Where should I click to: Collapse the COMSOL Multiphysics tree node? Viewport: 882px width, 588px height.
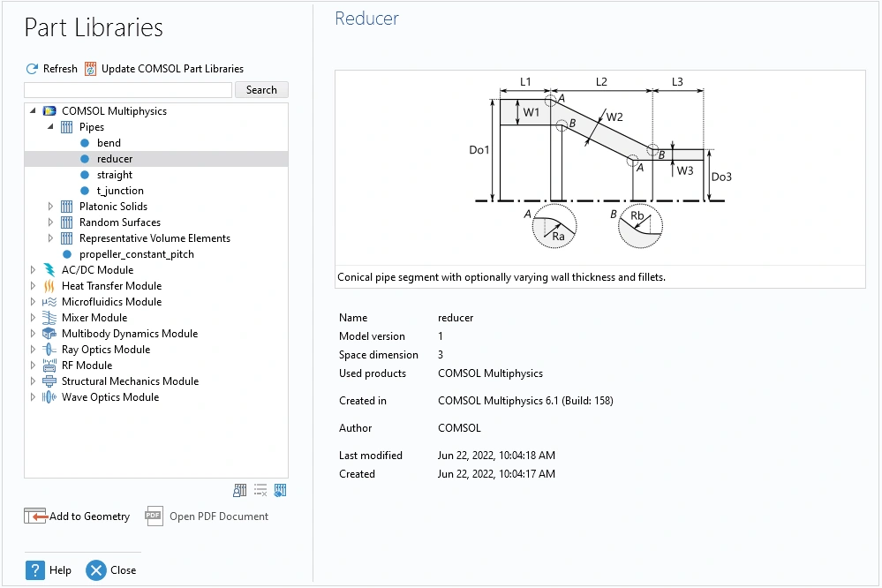34,111
